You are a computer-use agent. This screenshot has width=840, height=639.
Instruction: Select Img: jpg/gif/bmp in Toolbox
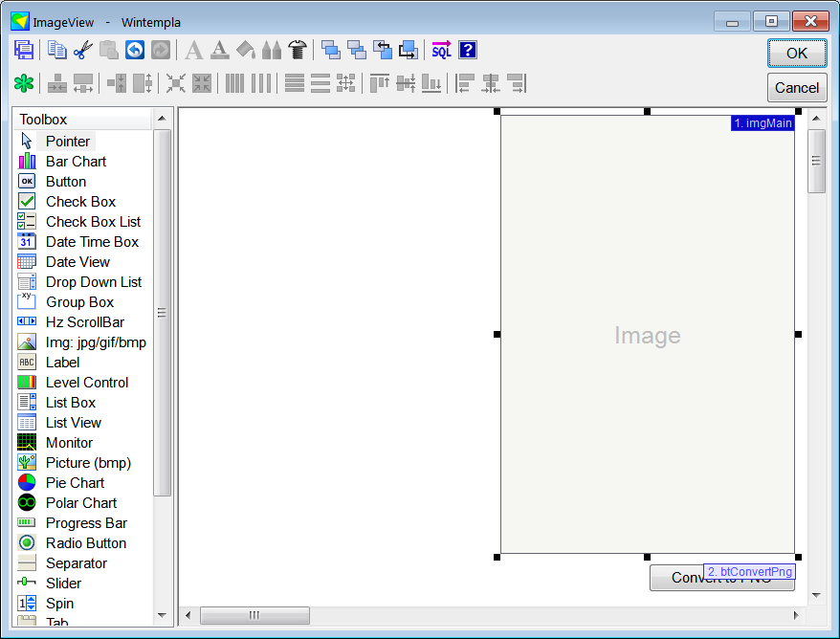[96, 342]
